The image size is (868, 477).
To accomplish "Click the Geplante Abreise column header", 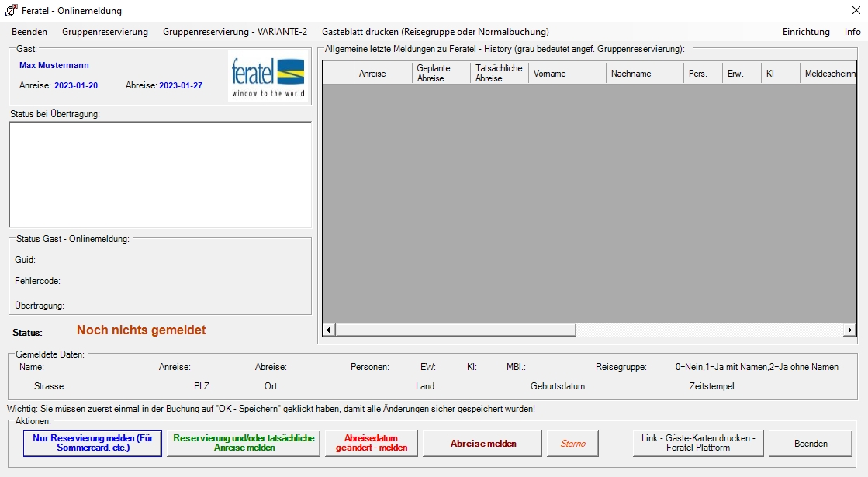I will (441, 73).
